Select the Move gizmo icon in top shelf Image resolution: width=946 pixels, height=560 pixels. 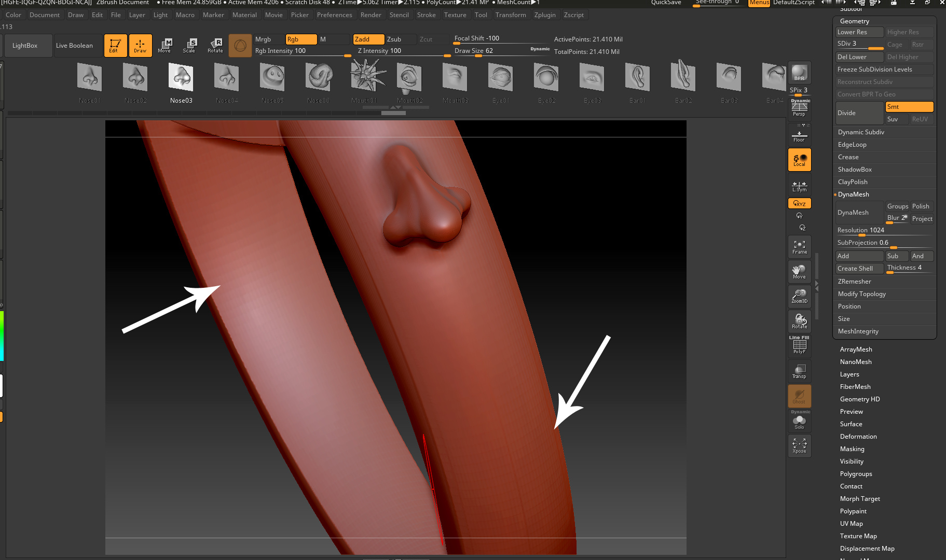[x=164, y=46]
